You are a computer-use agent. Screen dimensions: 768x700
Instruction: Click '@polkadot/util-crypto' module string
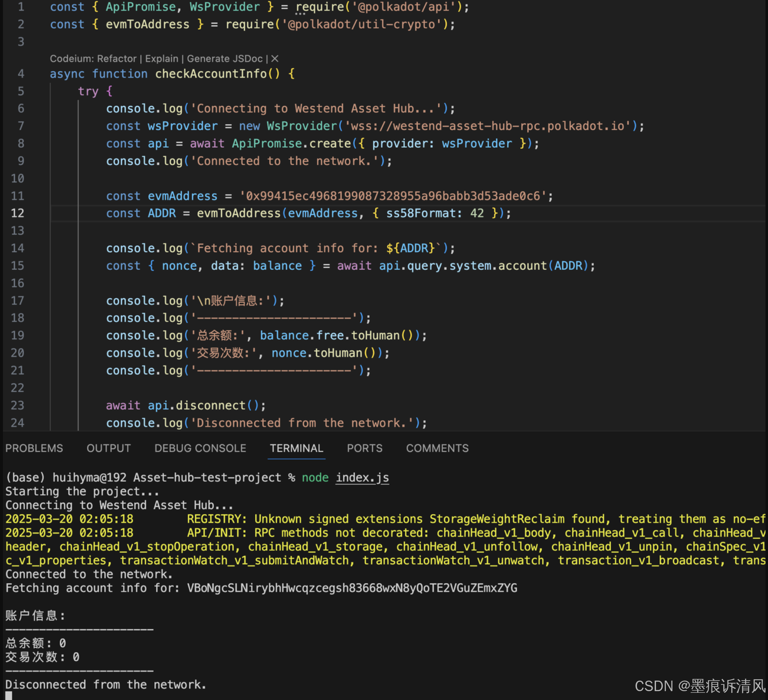[x=362, y=24]
